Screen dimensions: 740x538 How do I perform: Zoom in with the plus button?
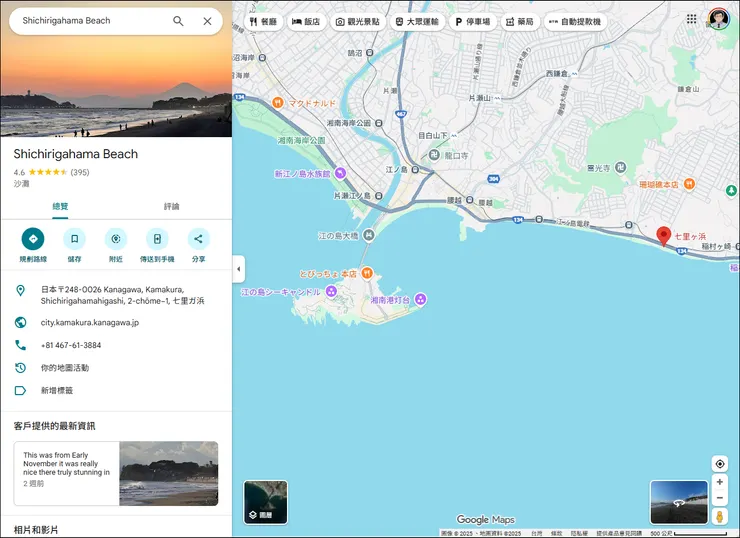click(720, 482)
